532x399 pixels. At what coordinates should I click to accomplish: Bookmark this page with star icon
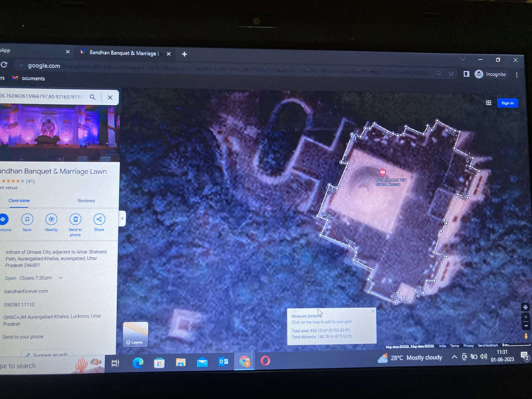point(451,74)
